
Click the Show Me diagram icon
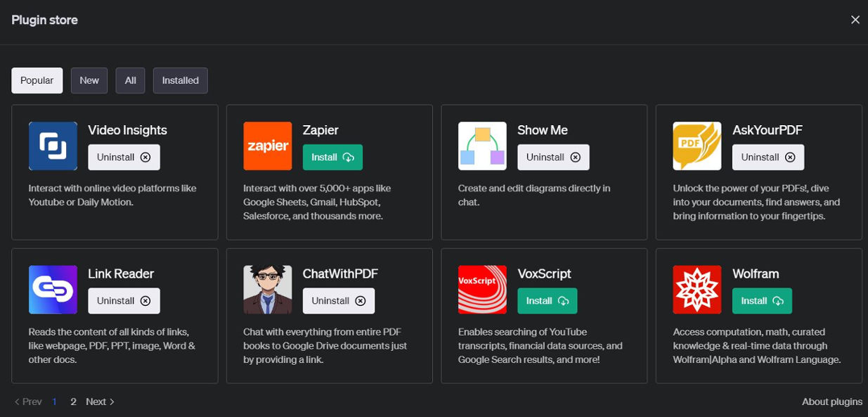click(482, 146)
